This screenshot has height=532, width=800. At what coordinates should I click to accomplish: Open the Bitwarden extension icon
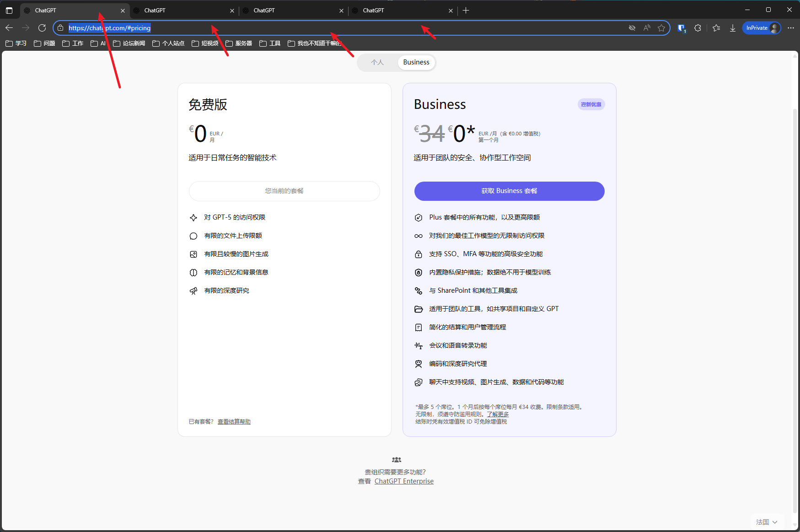tap(682, 28)
